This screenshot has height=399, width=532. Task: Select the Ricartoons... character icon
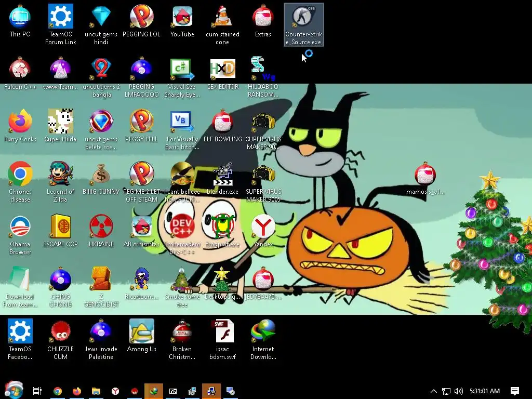tap(141, 284)
